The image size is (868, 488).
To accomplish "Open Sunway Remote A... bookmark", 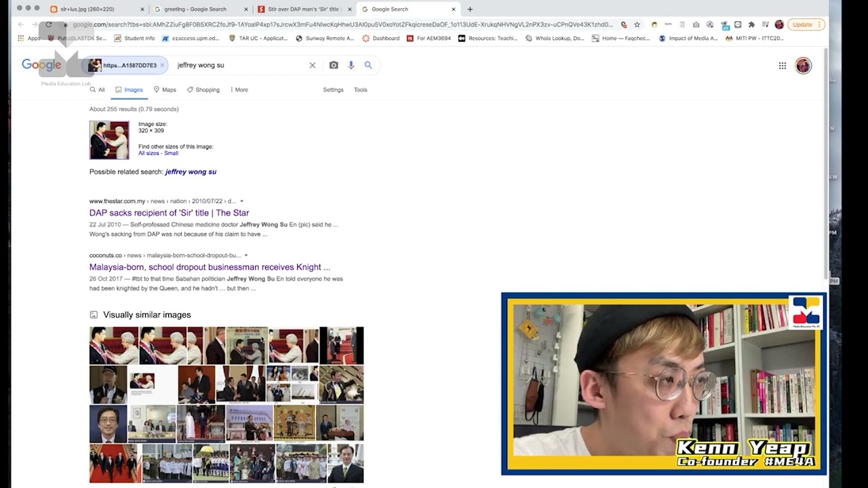I will [325, 39].
